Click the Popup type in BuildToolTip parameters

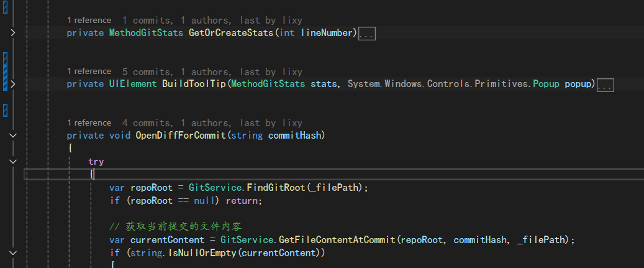click(x=546, y=84)
